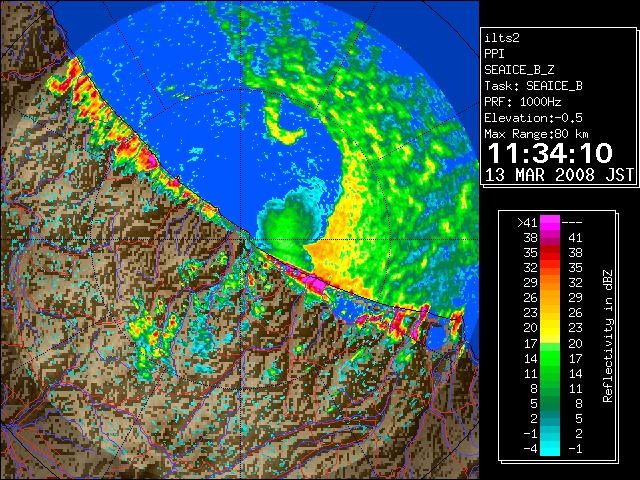Viewport: 640px width, 480px height.
Task: Click the 'PPI' scan type text
Action: [494, 54]
